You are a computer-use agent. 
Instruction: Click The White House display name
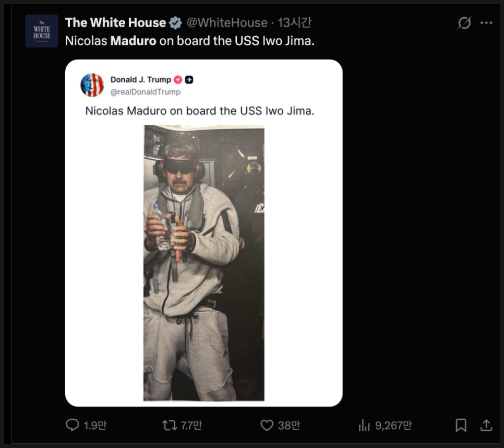115,23
